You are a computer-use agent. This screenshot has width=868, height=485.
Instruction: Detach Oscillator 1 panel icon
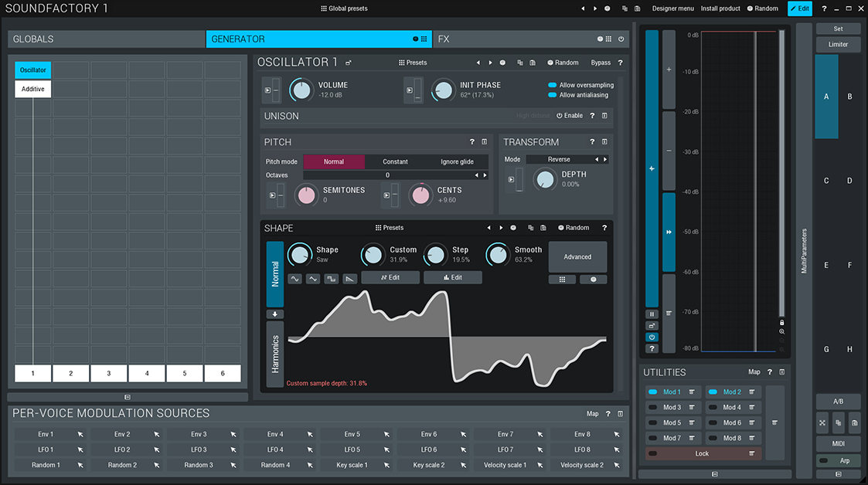[x=348, y=63]
